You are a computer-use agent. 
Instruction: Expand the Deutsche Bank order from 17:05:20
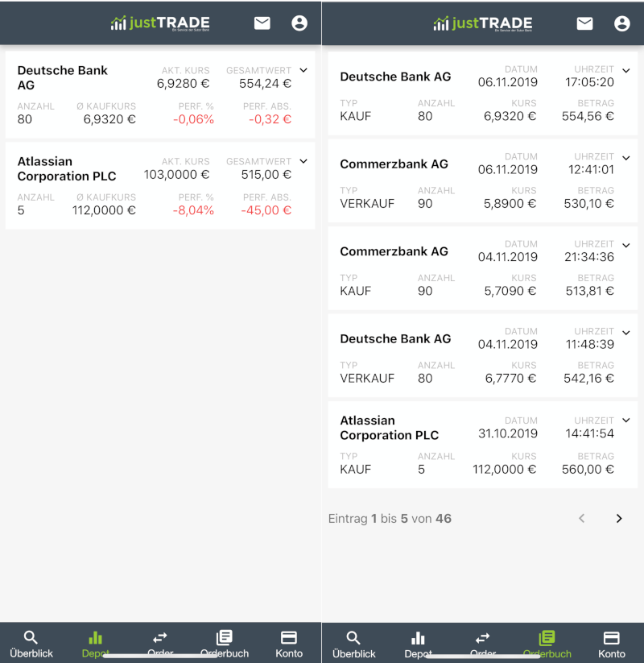(626, 71)
